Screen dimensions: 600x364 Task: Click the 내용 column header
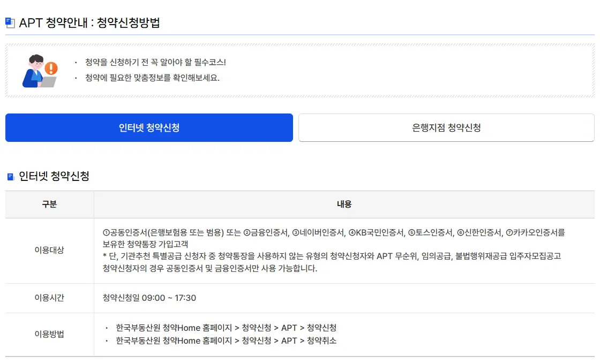click(x=344, y=204)
